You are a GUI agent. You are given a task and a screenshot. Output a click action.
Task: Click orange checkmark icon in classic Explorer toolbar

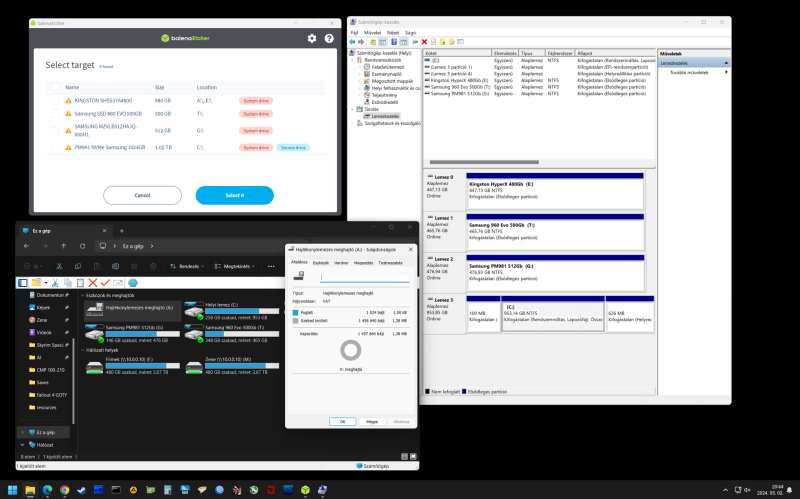(x=105, y=283)
